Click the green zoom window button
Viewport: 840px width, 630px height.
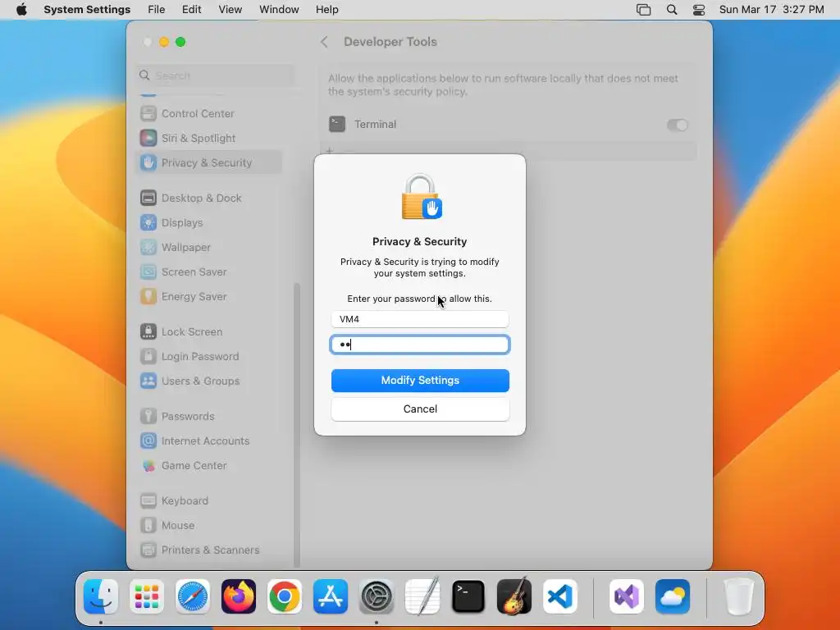(x=180, y=42)
